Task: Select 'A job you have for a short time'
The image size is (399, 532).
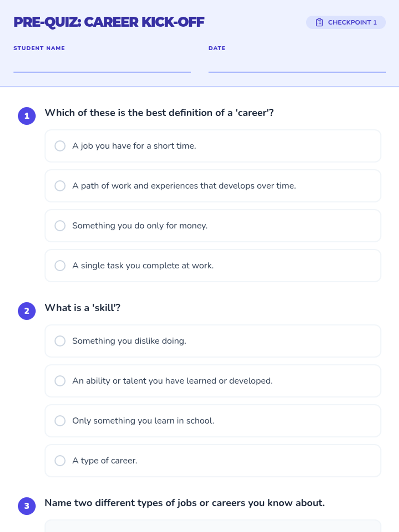Action: pos(213,146)
